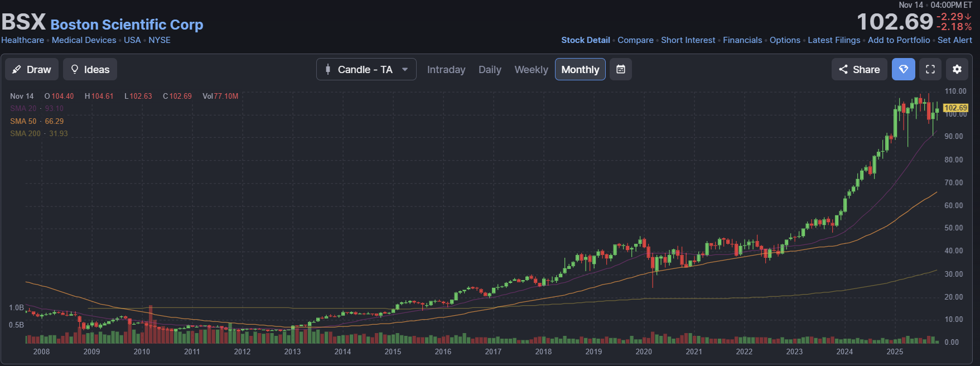The width and height of the screenshot is (980, 366).
Task: Click the Medical Devices industry link
Action: click(84, 40)
